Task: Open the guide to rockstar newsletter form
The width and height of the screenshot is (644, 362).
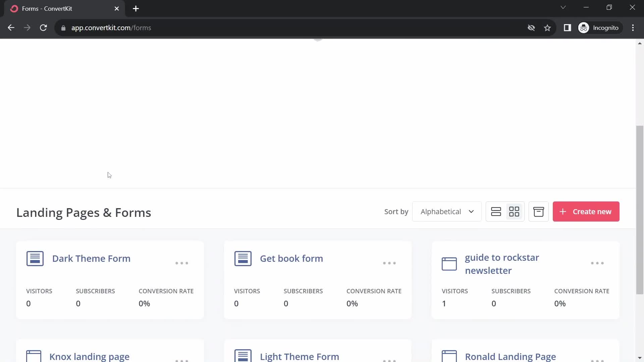Action: pyautogui.click(x=502, y=264)
